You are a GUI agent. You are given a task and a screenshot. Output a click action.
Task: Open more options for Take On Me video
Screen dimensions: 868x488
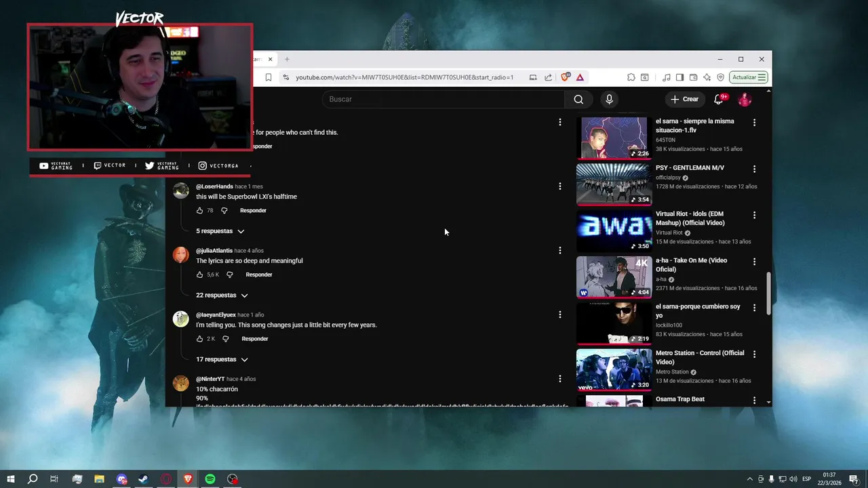[x=754, y=262]
